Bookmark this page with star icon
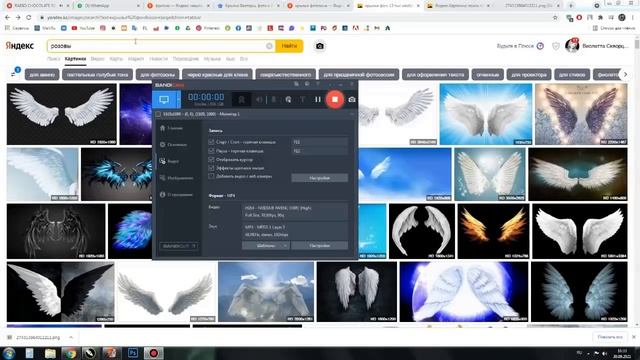 pyautogui.click(x=555, y=18)
